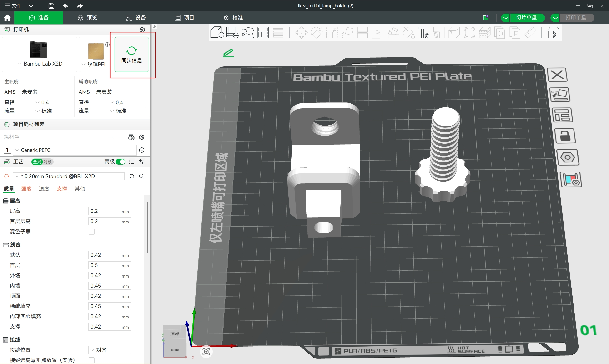Viewport: 609px width, 364px height.
Task: Remove the plate with the X icon
Action: (557, 75)
